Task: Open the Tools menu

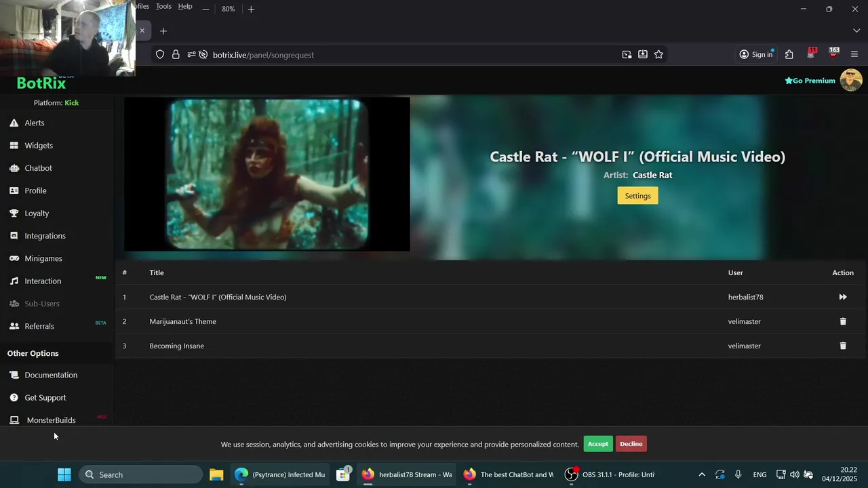Action: (163, 6)
